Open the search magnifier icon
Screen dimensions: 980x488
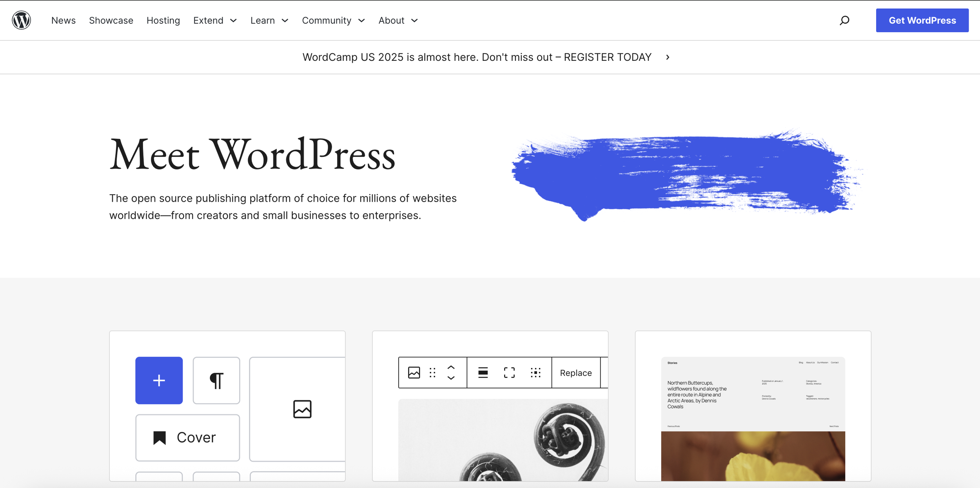pyautogui.click(x=844, y=20)
